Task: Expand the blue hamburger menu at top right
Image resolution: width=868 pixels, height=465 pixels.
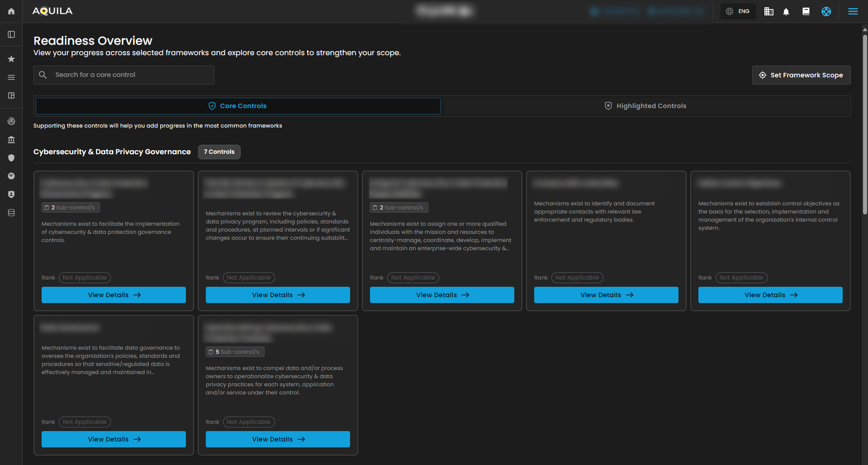Action: [x=853, y=12]
